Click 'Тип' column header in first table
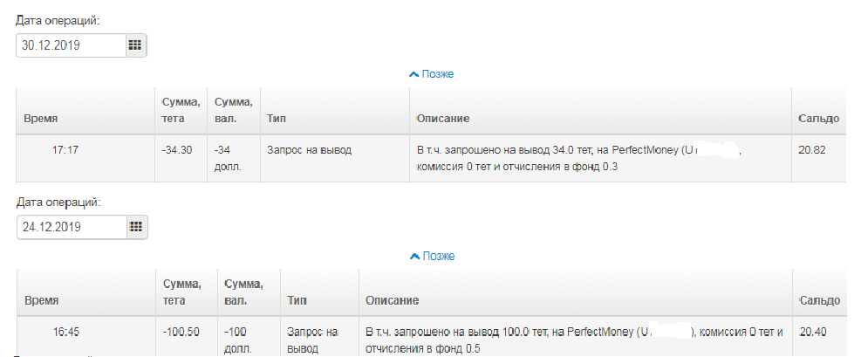This screenshot has width=868, height=357. [277, 119]
